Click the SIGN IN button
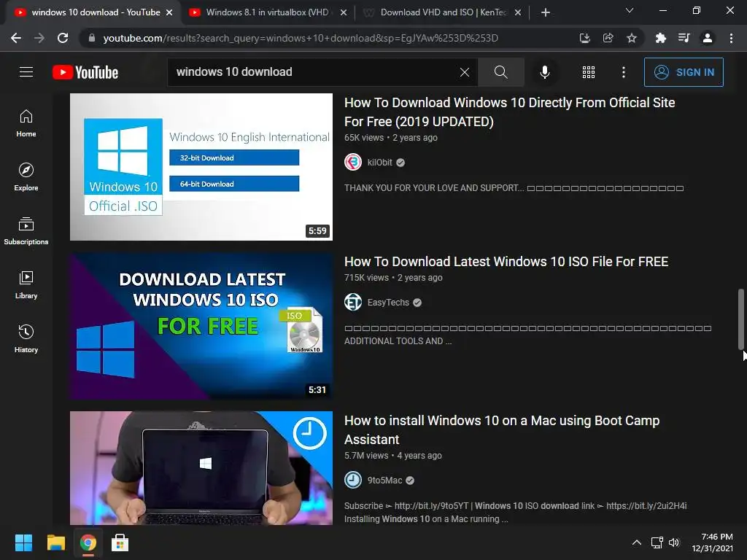The image size is (747, 560). 684,72
